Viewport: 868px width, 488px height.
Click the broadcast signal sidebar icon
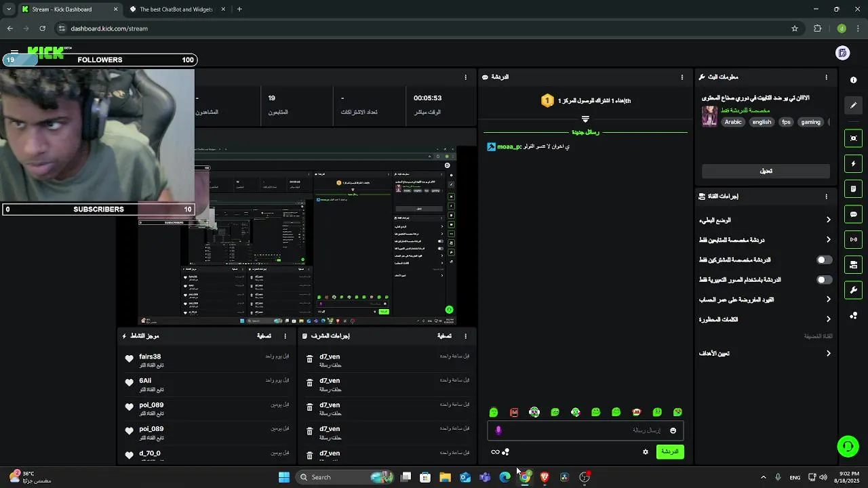pyautogui.click(x=853, y=239)
